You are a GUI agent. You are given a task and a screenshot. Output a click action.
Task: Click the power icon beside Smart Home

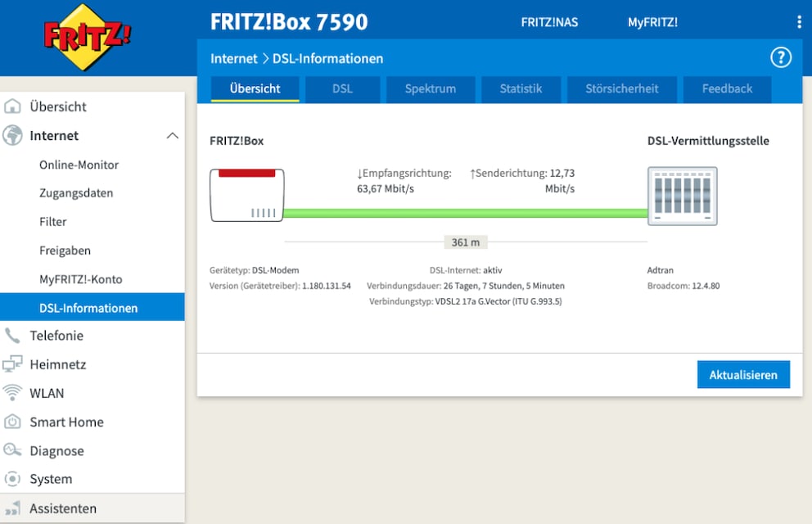pyautogui.click(x=12, y=422)
